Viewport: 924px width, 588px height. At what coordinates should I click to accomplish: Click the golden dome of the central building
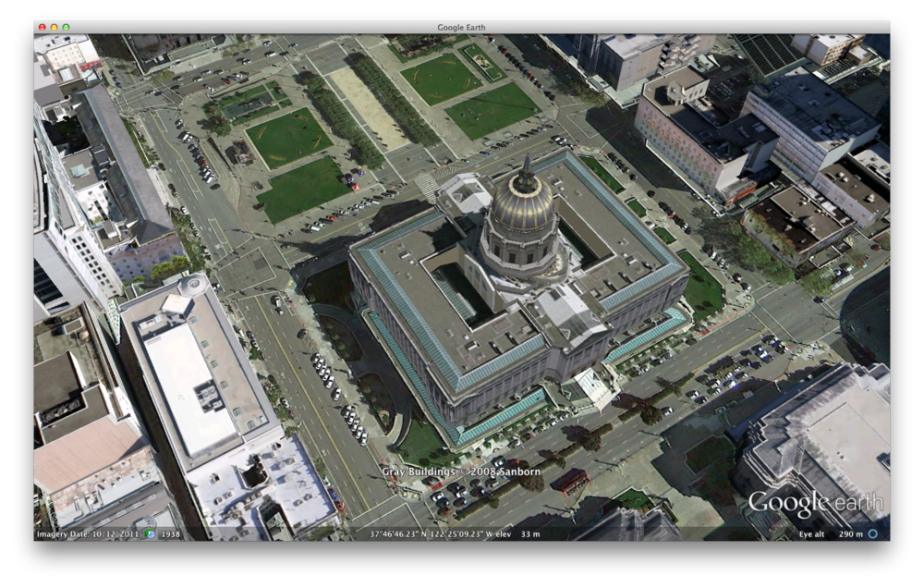point(522,203)
